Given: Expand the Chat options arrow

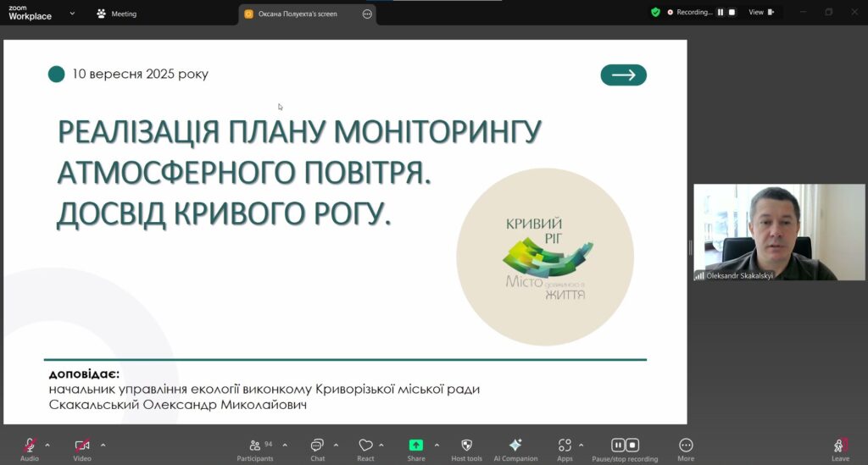Looking at the screenshot, I should click(x=336, y=445).
